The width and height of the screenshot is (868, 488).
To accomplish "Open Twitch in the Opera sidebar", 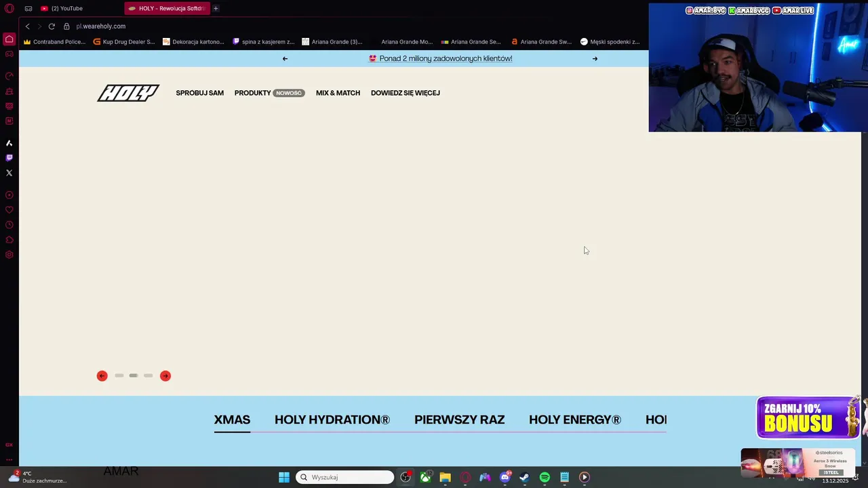I will (x=9, y=158).
